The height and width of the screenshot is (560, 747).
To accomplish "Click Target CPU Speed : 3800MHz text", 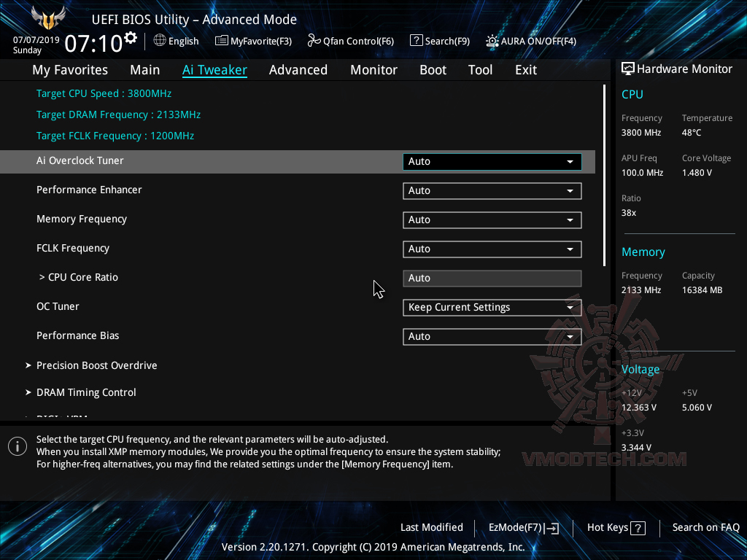I will [x=104, y=94].
